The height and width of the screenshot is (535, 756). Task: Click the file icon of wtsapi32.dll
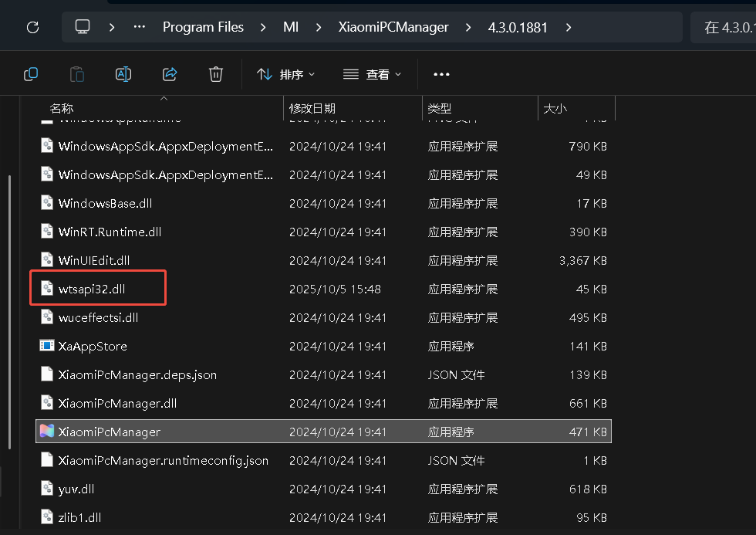point(47,289)
